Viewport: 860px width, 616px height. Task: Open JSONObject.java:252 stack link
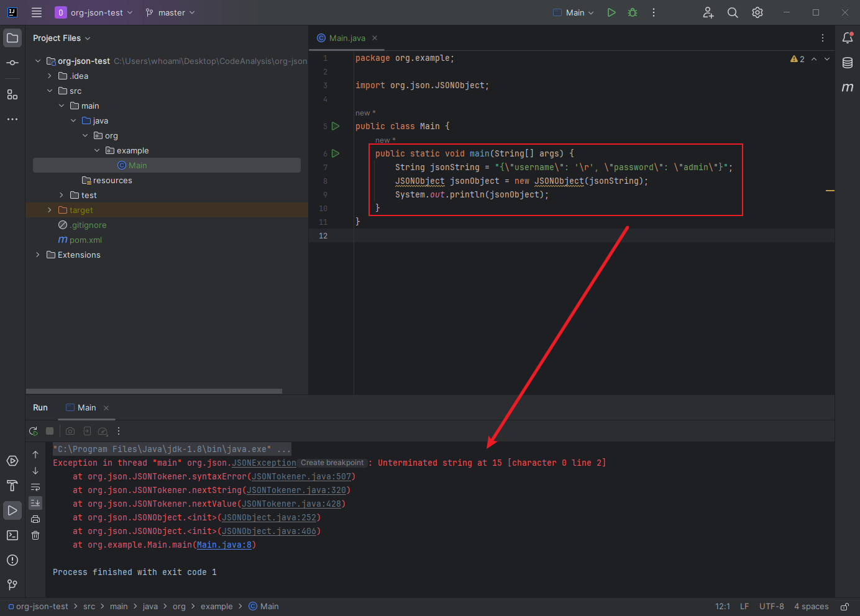pos(269,517)
